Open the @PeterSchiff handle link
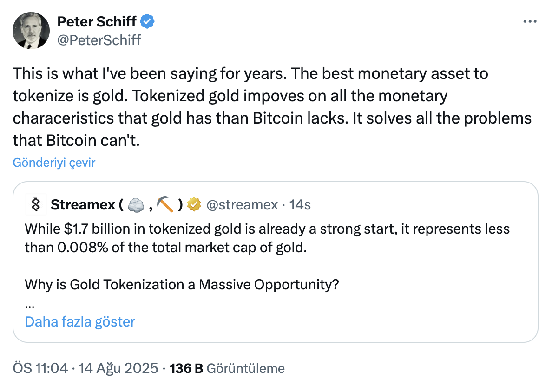 pyautogui.click(x=99, y=40)
